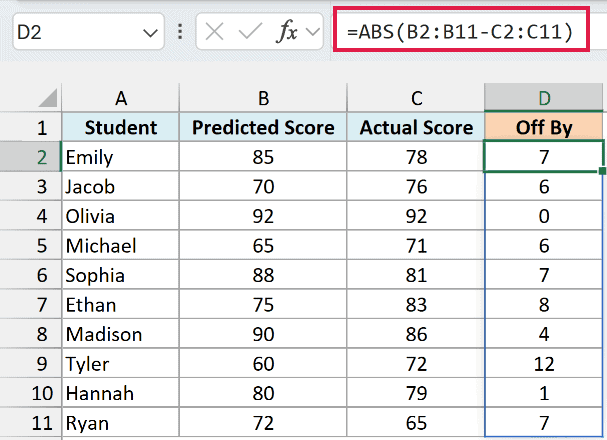
Task: Select the cell containing Emily
Action: (x=120, y=157)
